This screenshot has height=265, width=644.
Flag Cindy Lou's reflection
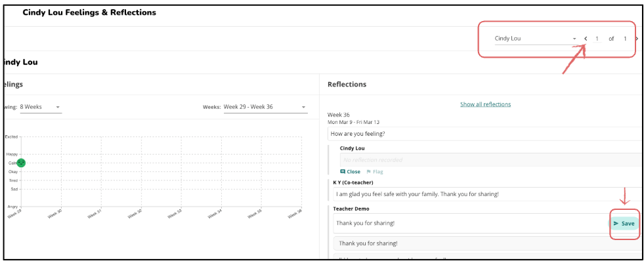(x=375, y=172)
